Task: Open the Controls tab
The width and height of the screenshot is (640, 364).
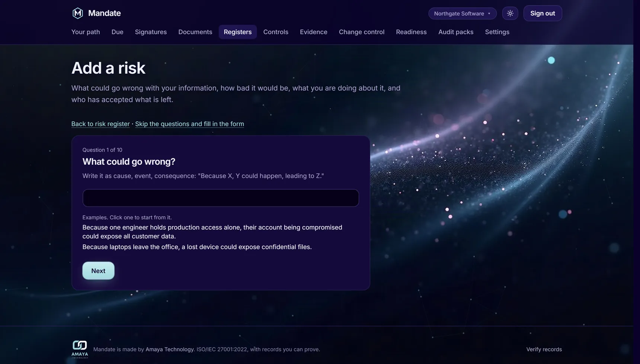Action: pyautogui.click(x=276, y=32)
